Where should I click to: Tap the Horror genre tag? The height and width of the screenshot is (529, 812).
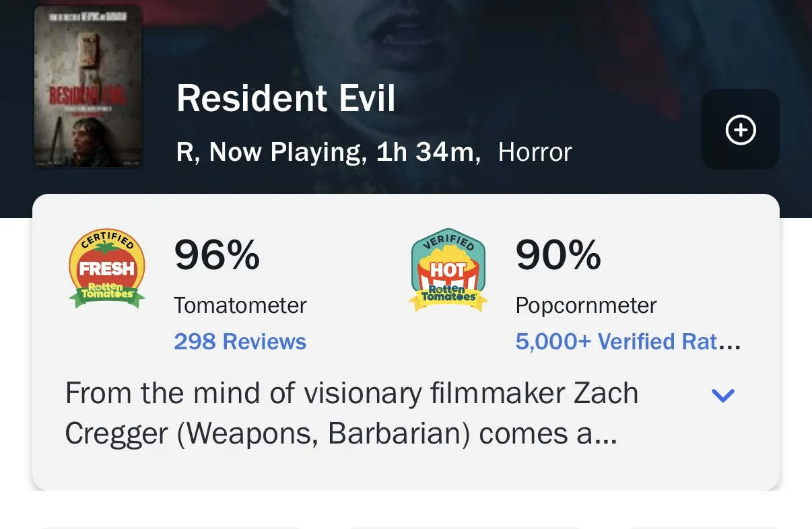point(535,152)
